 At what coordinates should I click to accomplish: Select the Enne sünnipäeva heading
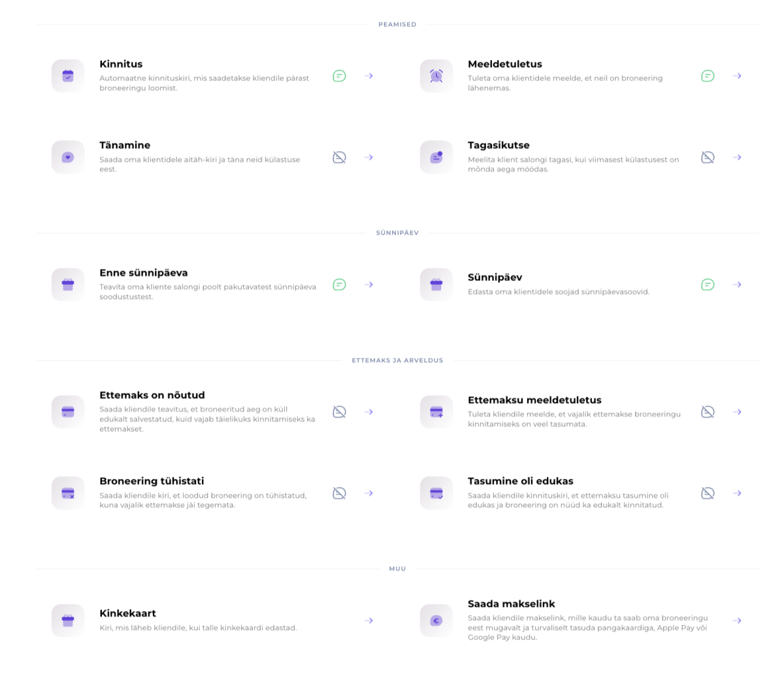point(144,273)
